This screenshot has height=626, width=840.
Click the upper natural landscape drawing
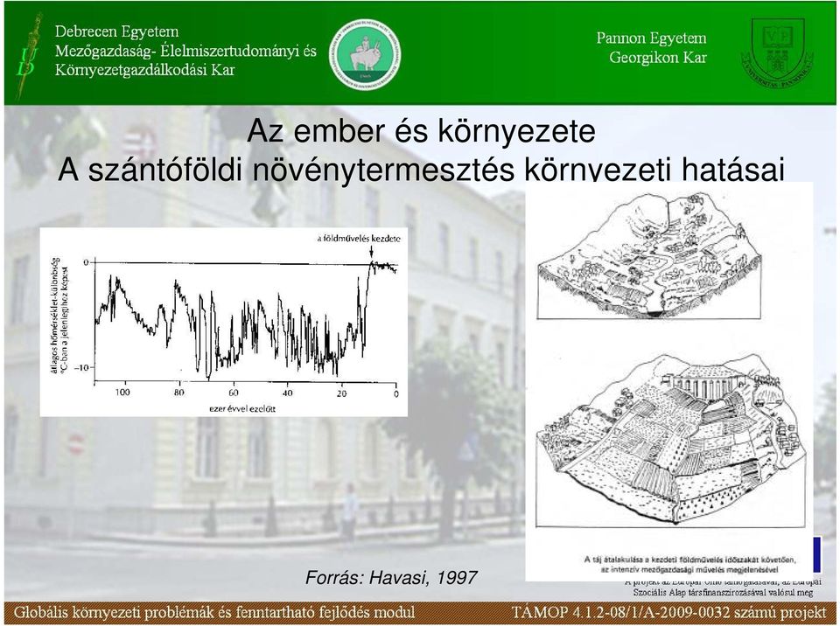649,255
